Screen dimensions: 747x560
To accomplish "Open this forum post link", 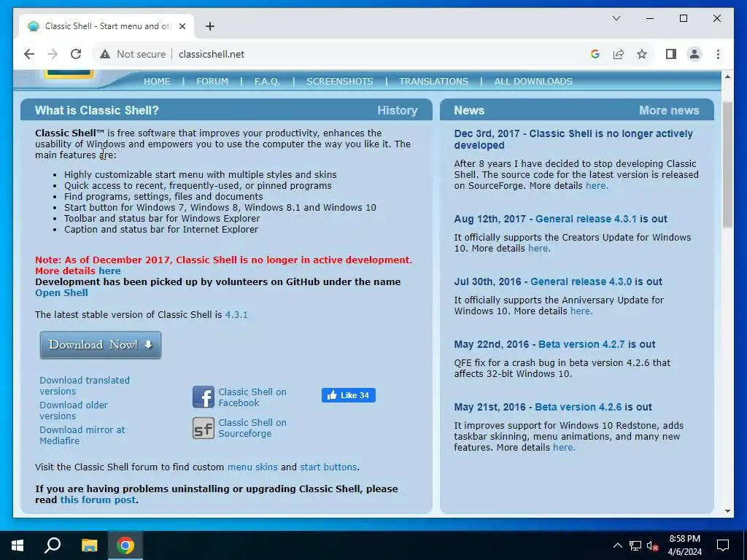I will [x=98, y=500].
